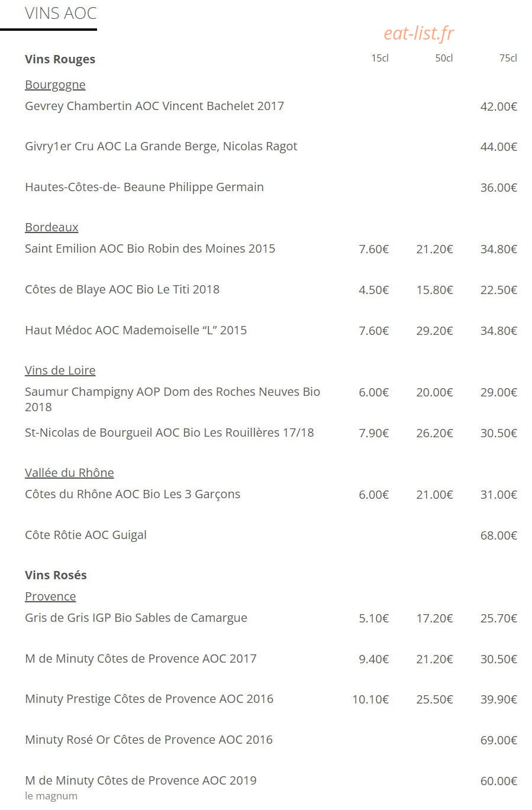Select Haut Médoc AOC Mademoiselle L 2015
This screenshot has width=532, height=810.
(x=136, y=330)
